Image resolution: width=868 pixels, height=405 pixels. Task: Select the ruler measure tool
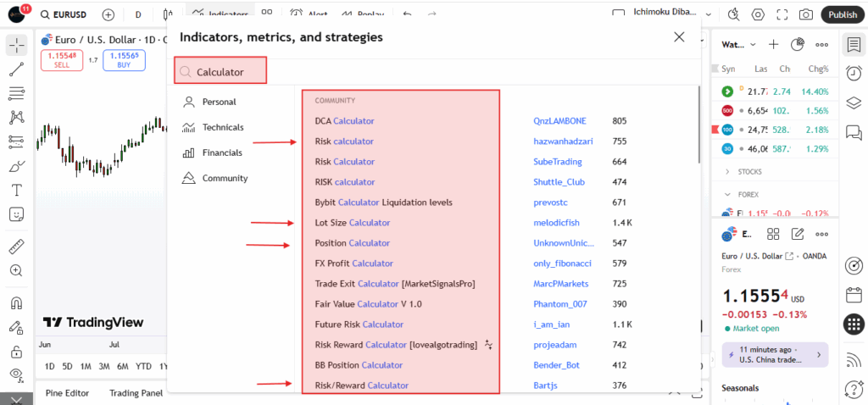(x=17, y=247)
